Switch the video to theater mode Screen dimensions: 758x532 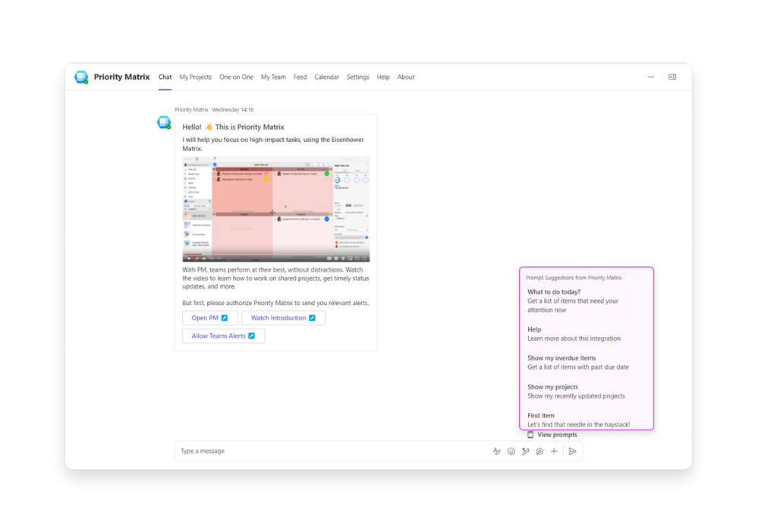357,258
